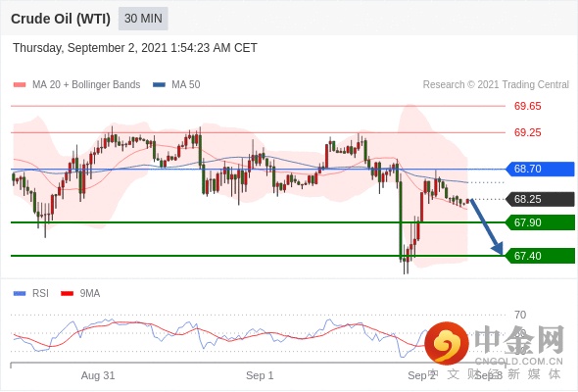Click the 9MA legend label
This screenshot has height=392, width=578.
(90, 294)
